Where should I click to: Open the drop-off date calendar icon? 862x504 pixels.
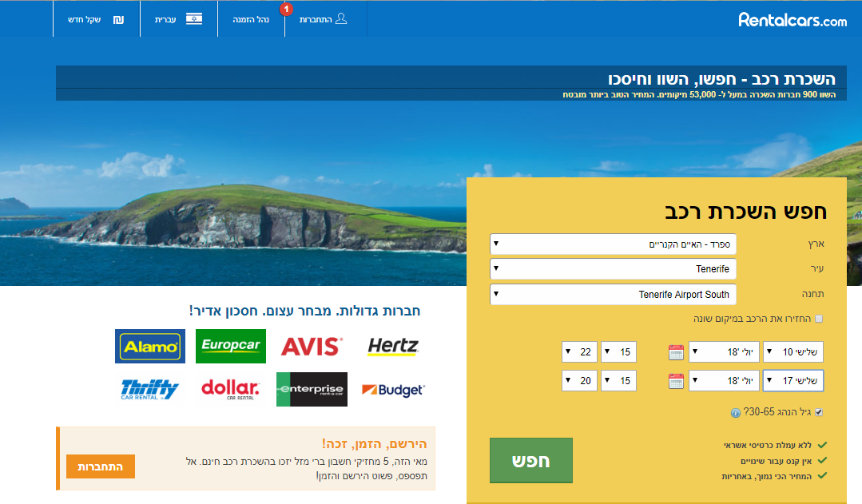(x=676, y=381)
